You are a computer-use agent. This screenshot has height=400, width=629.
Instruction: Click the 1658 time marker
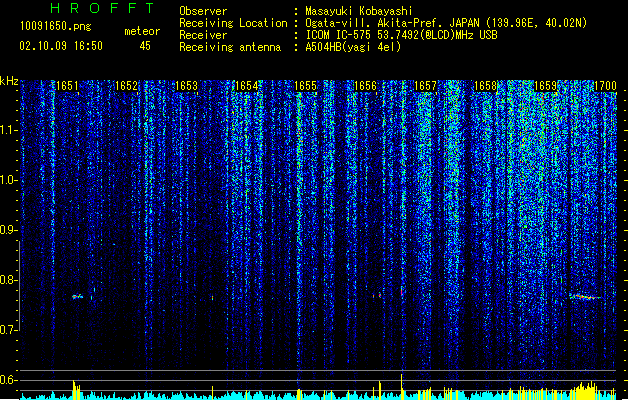click(x=485, y=86)
